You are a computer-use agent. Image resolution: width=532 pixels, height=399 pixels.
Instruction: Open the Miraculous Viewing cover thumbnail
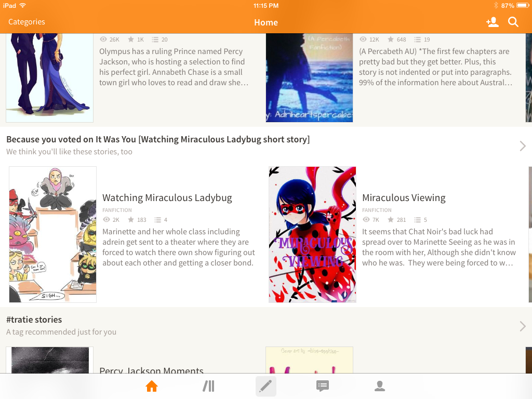[x=312, y=234]
